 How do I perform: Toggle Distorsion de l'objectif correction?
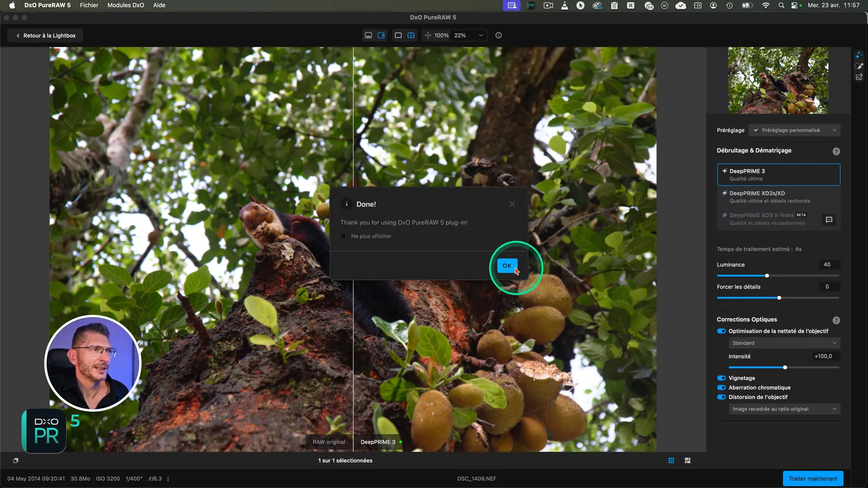click(721, 397)
